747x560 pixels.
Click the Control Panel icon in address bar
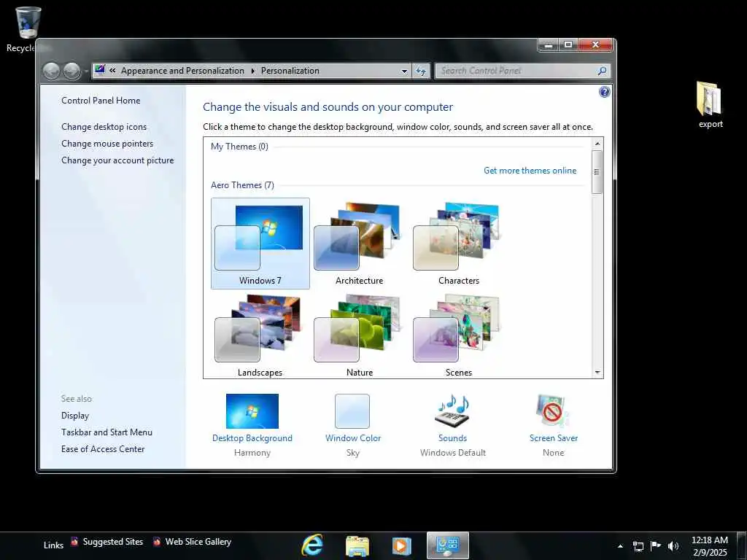coord(99,70)
